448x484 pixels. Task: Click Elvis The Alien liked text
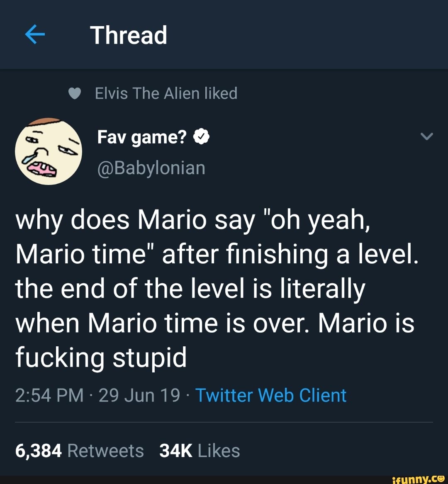coord(166,93)
